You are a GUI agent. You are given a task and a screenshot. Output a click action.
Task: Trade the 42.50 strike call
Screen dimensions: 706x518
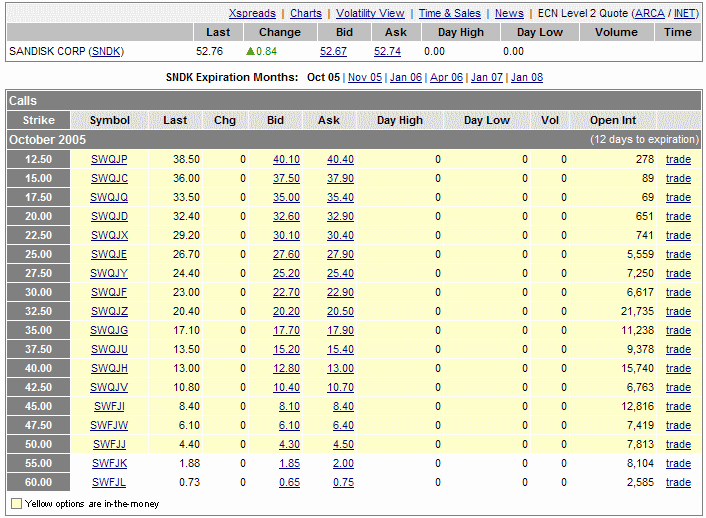(x=678, y=387)
